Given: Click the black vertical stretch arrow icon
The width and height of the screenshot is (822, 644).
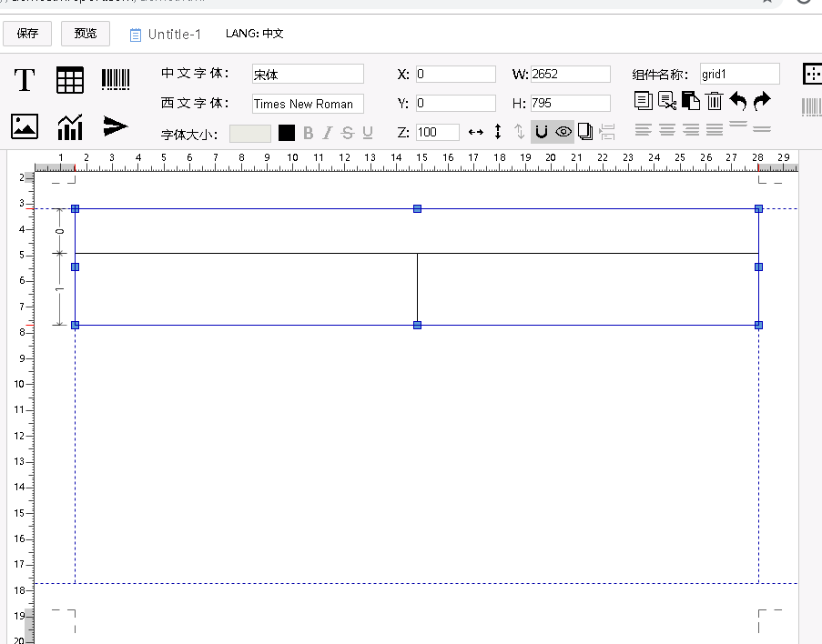Looking at the screenshot, I should point(498,132).
